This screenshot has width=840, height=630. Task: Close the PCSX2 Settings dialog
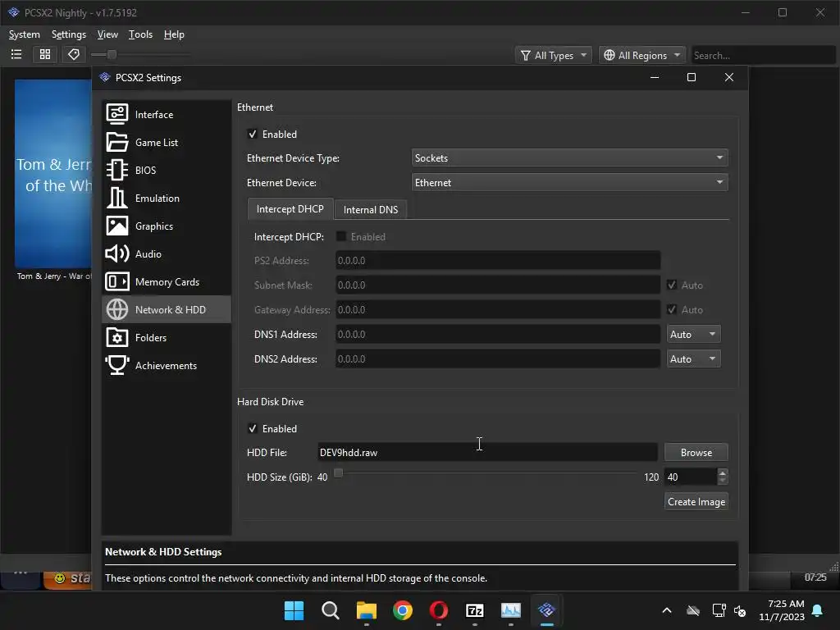[728, 78]
